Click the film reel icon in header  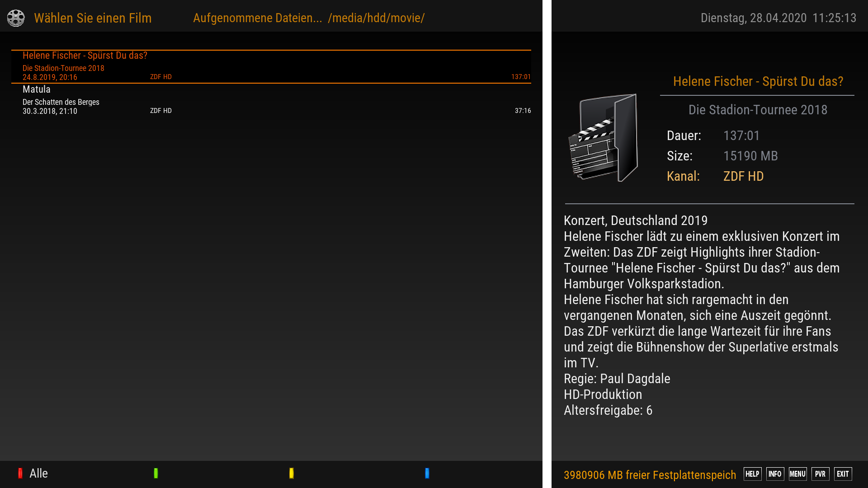click(x=16, y=18)
